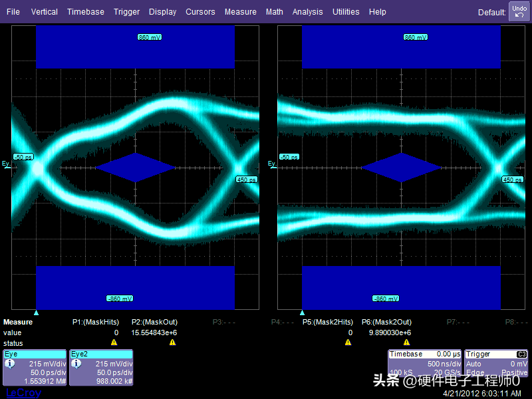Open the Cursors menu

200,12
